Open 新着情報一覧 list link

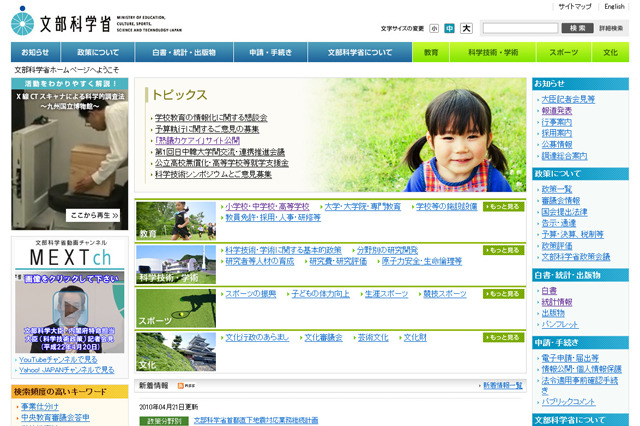click(503, 386)
